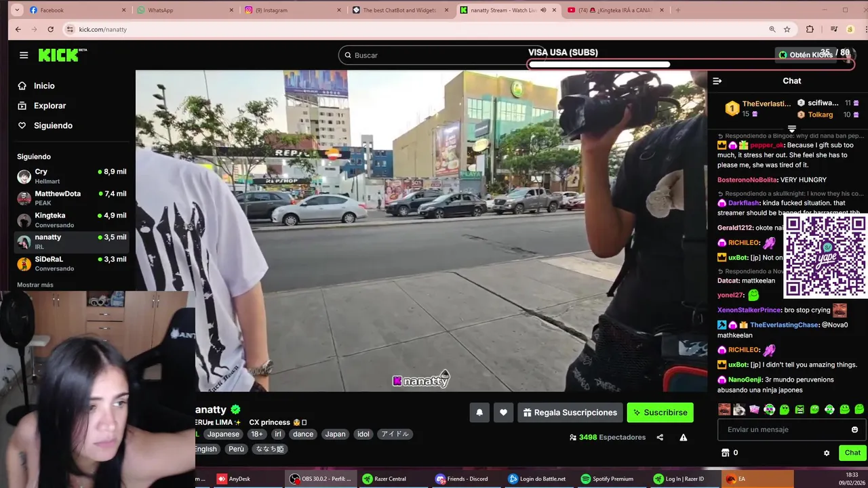The image size is (868, 488).
Task: Click the Japanese tag
Action: (223, 434)
